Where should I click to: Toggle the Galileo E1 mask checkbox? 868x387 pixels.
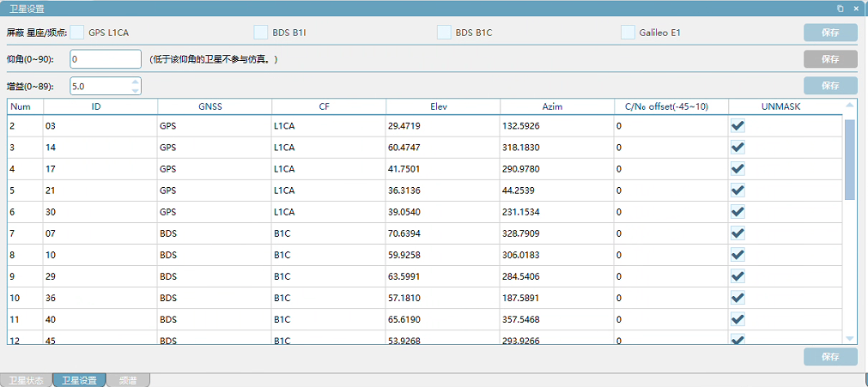(628, 32)
